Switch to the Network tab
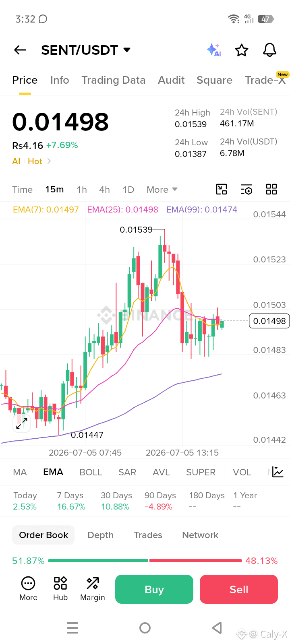 [200, 535]
